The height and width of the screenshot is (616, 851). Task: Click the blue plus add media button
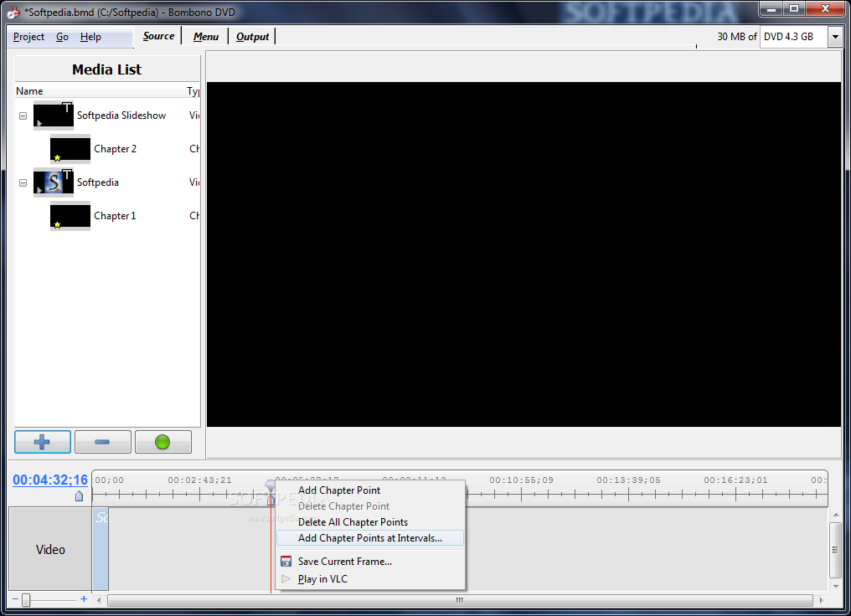(x=43, y=442)
